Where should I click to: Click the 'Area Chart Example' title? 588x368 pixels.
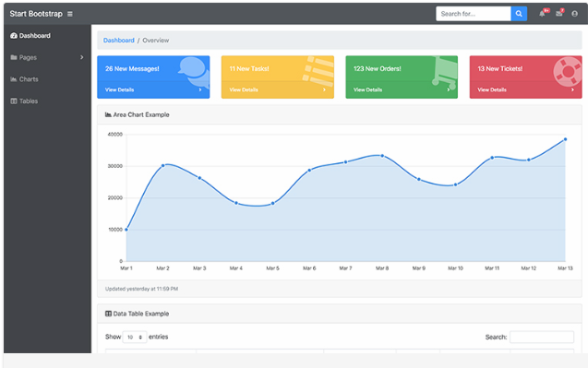click(x=141, y=114)
